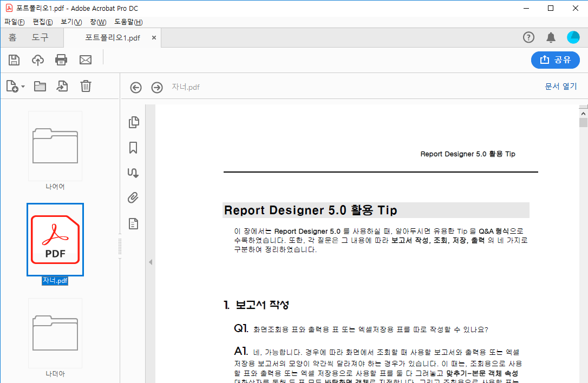
Task: View notifications bell icon
Action: click(551, 37)
